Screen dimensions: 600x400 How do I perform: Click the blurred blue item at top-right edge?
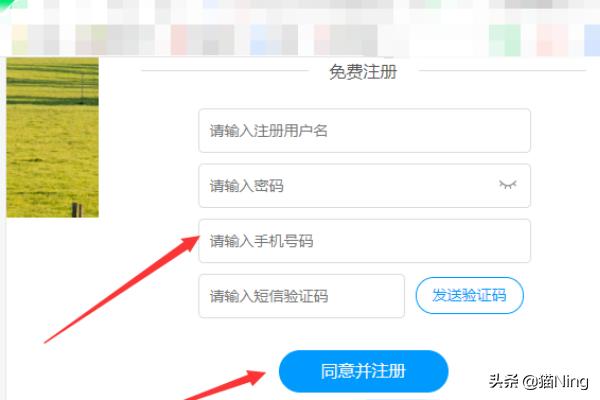(x=592, y=40)
